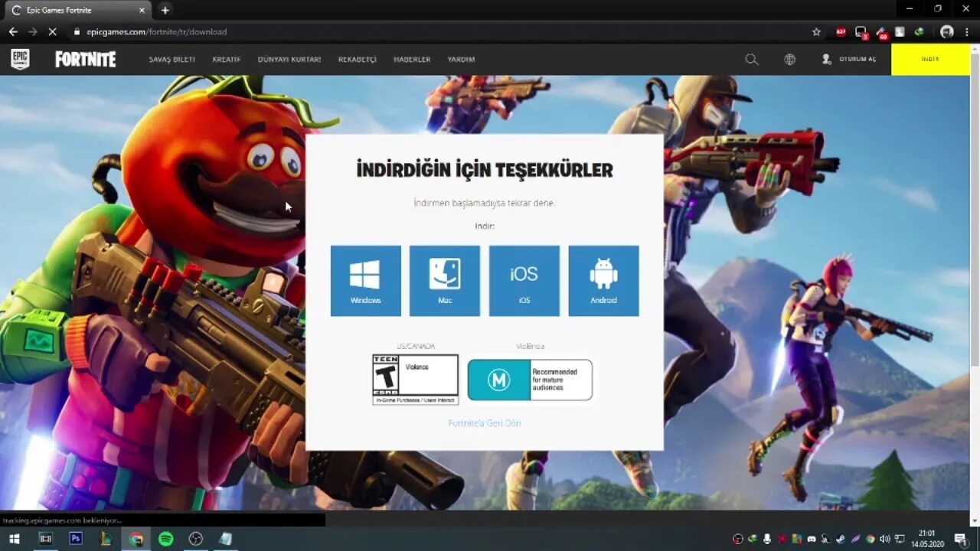The image size is (980, 551).
Task: Open DÜNYAYI KURTAR! menu item
Action: tap(289, 59)
